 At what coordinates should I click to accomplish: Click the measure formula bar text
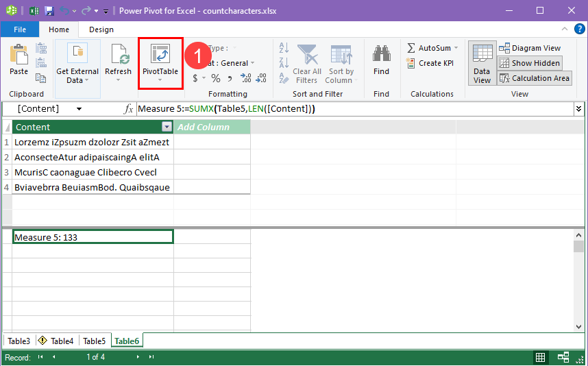227,109
